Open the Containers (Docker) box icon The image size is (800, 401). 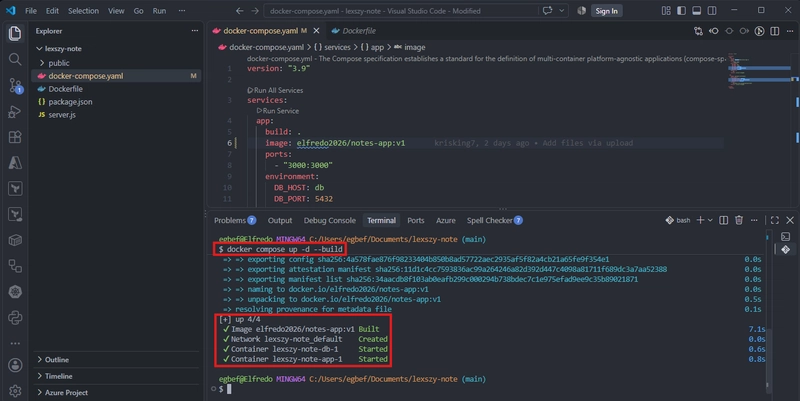click(x=15, y=240)
